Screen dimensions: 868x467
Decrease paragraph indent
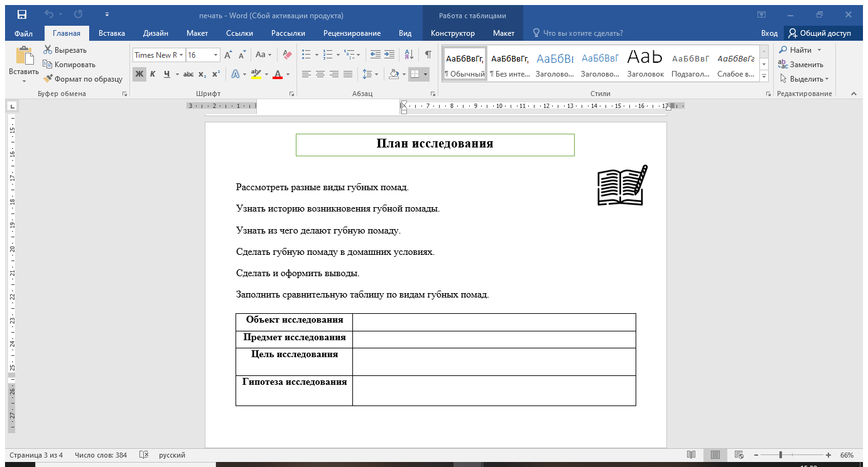click(376, 55)
